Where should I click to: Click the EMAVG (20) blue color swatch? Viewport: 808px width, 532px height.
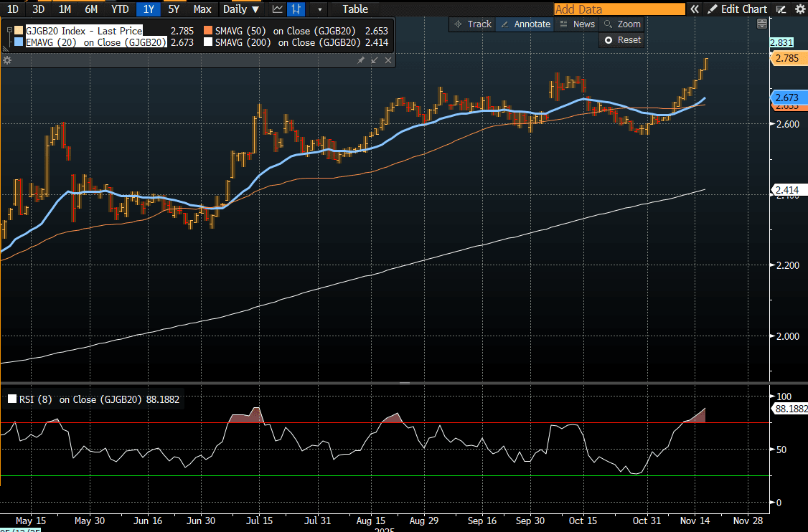pos(19,42)
